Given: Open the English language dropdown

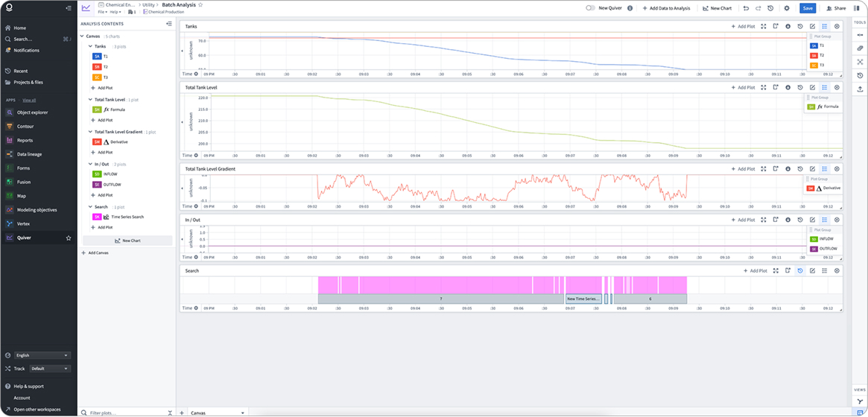Looking at the screenshot, I should coord(42,355).
